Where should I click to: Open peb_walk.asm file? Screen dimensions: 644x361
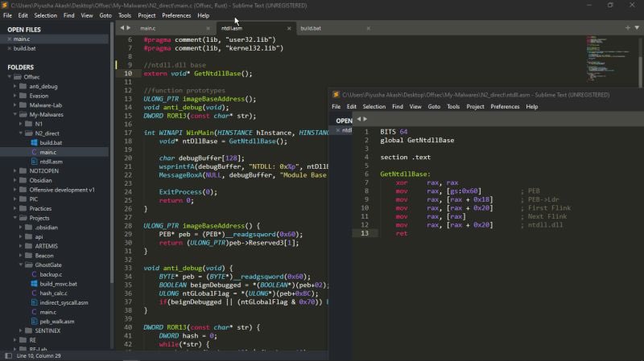coord(57,322)
